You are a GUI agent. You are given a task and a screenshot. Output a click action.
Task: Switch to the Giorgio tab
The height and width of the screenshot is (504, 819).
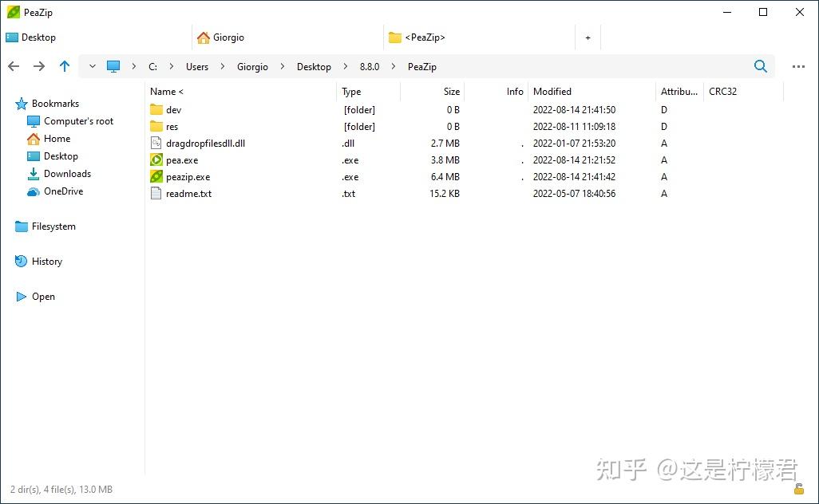click(x=220, y=37)
